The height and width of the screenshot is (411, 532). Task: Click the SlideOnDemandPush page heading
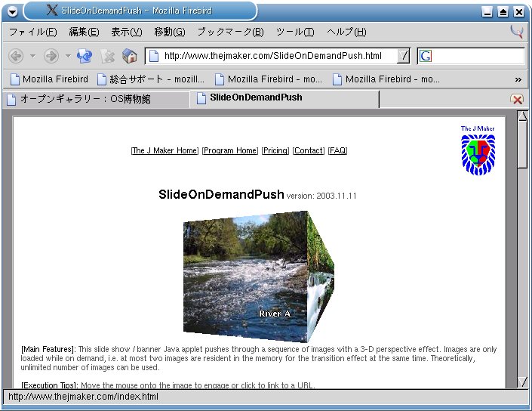pos(221,194)
